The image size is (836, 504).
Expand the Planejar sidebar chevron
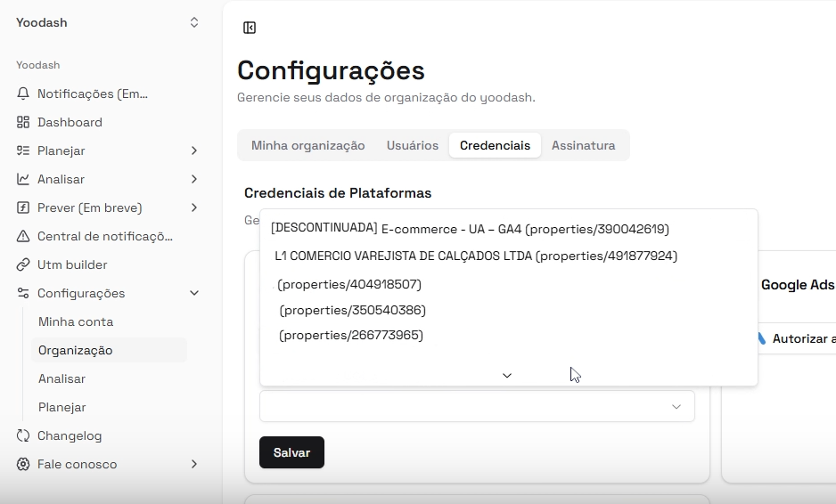coord(194,150)
